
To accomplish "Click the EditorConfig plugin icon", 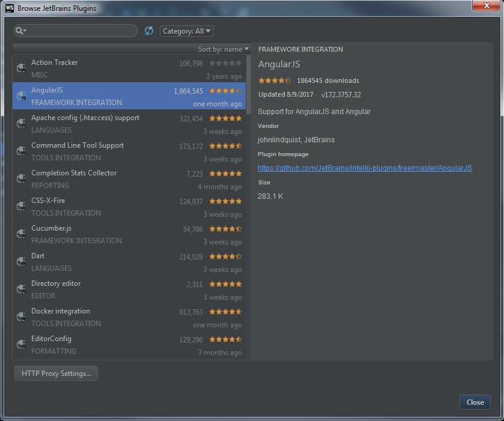I will point(21,345).
